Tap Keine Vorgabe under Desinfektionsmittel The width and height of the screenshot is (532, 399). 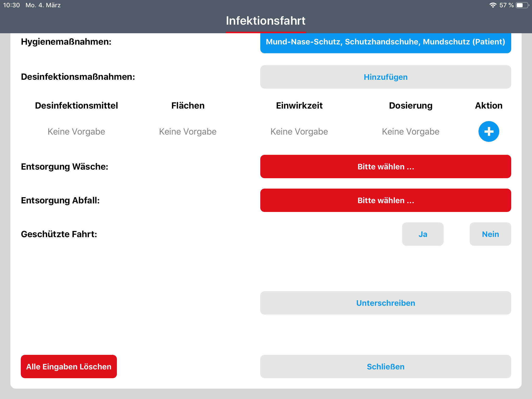(76, 132)
